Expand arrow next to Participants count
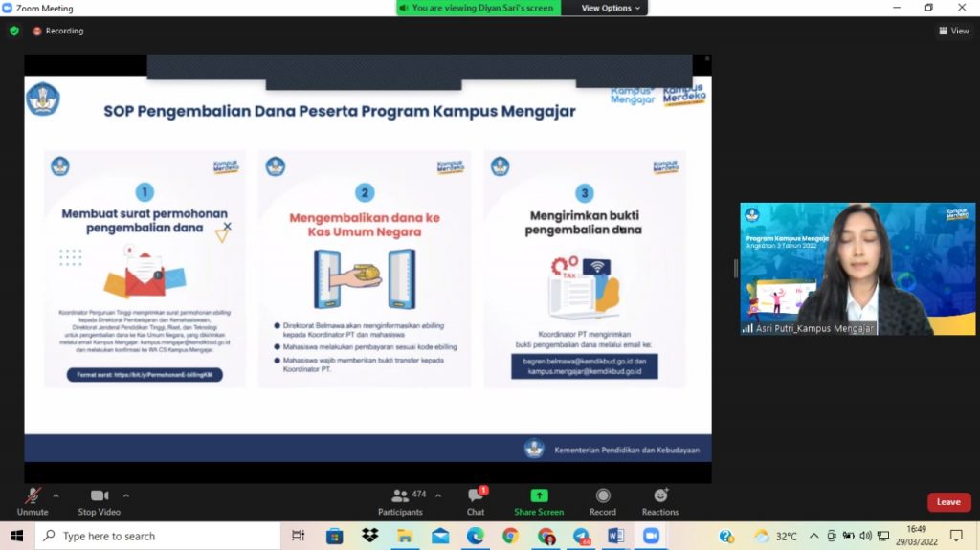 coord(438,495)
